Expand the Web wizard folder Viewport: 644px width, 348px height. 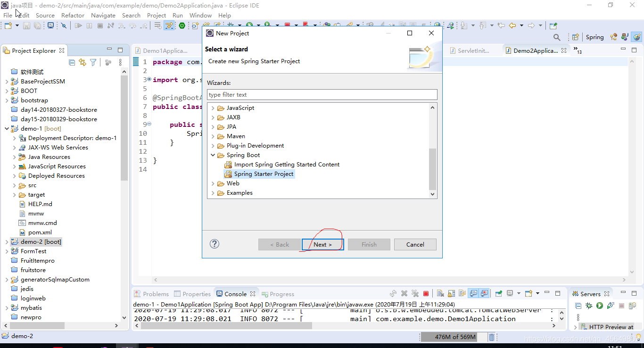pyautogui.click(x=213, y=183)
